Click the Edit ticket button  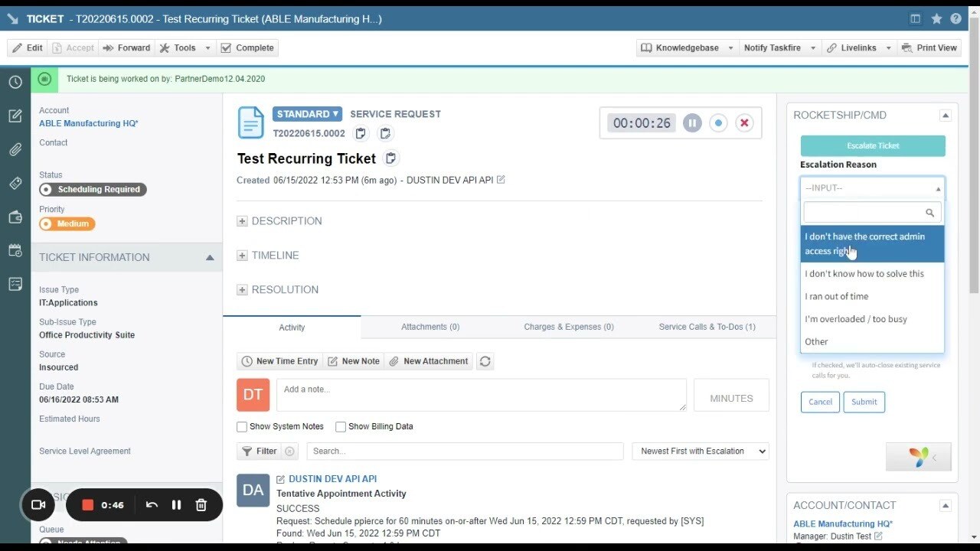27,47
